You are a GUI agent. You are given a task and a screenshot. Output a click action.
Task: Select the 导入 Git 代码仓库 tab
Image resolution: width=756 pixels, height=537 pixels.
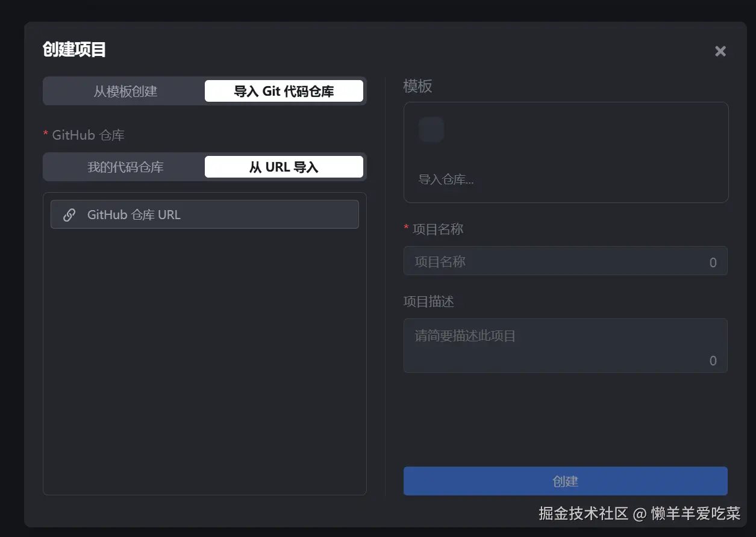pyautogui.click(x=284, y=91)
